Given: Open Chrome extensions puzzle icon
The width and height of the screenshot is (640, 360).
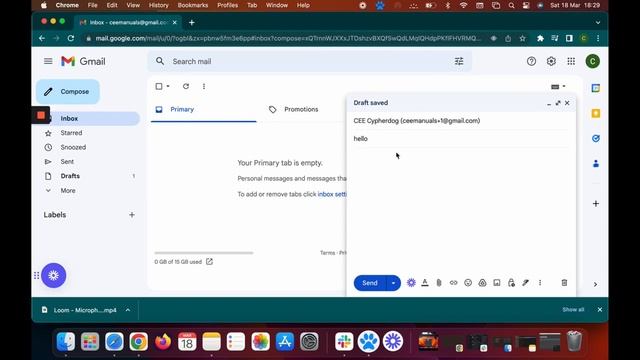Looking at the screenshot, I should [540, 38].
